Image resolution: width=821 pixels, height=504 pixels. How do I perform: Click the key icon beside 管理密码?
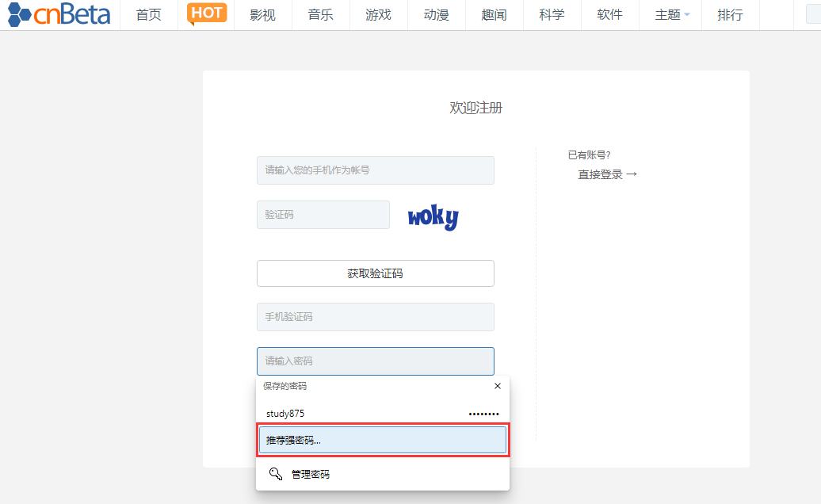(x=276, y=474)
